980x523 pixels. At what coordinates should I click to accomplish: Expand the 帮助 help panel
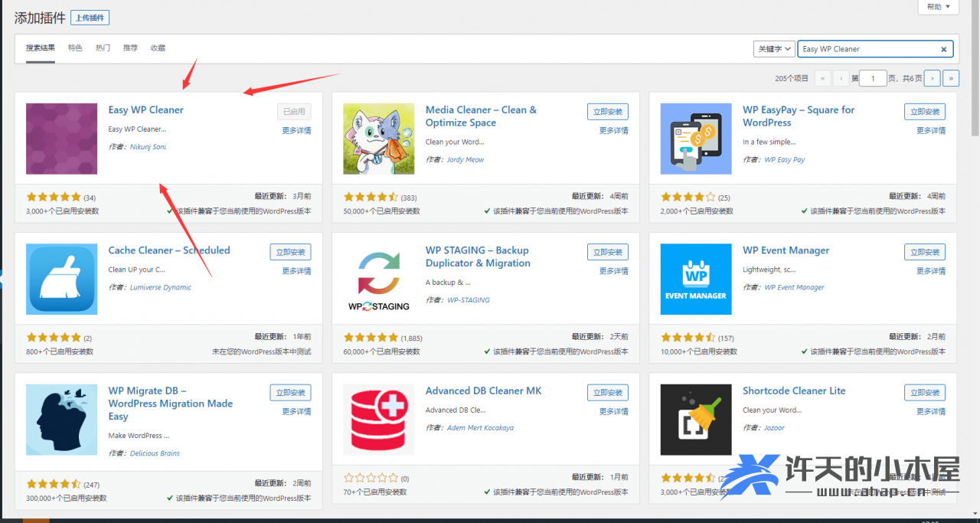tap(938, 7)
